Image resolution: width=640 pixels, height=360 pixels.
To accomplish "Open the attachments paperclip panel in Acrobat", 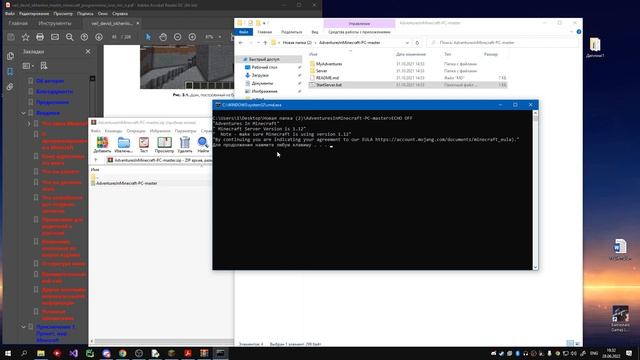I will [x=10, y=87].
